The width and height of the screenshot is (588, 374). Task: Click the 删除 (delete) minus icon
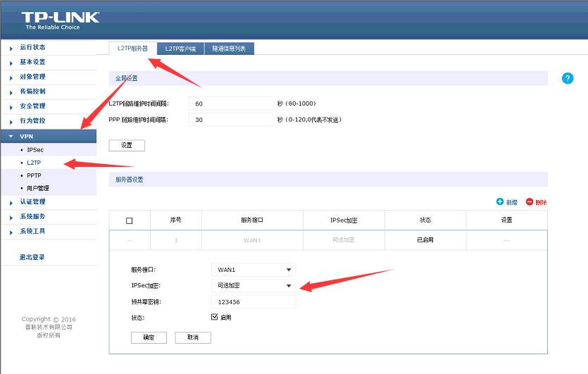tap(530, 202)
